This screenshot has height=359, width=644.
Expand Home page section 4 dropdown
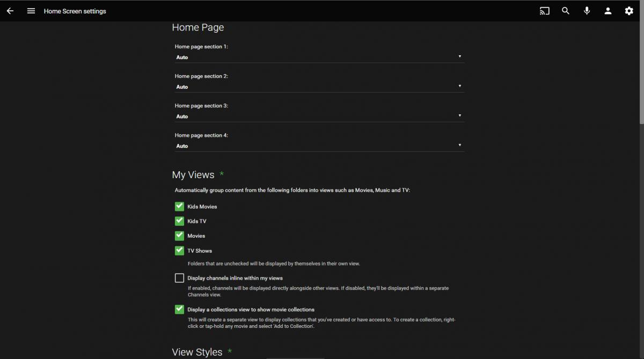point(319,145)
